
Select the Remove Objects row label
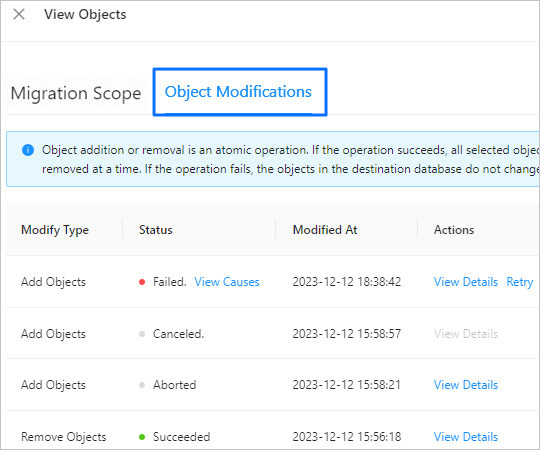64,437
